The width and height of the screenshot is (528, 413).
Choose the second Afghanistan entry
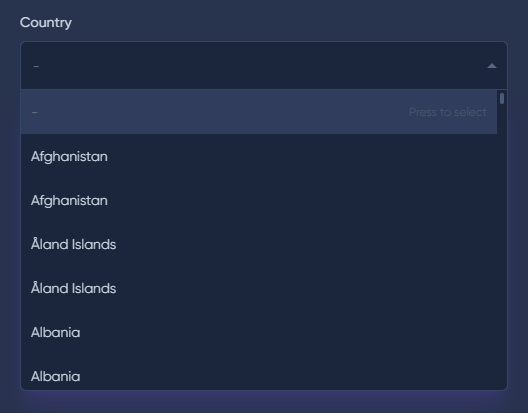pos(259,200)
